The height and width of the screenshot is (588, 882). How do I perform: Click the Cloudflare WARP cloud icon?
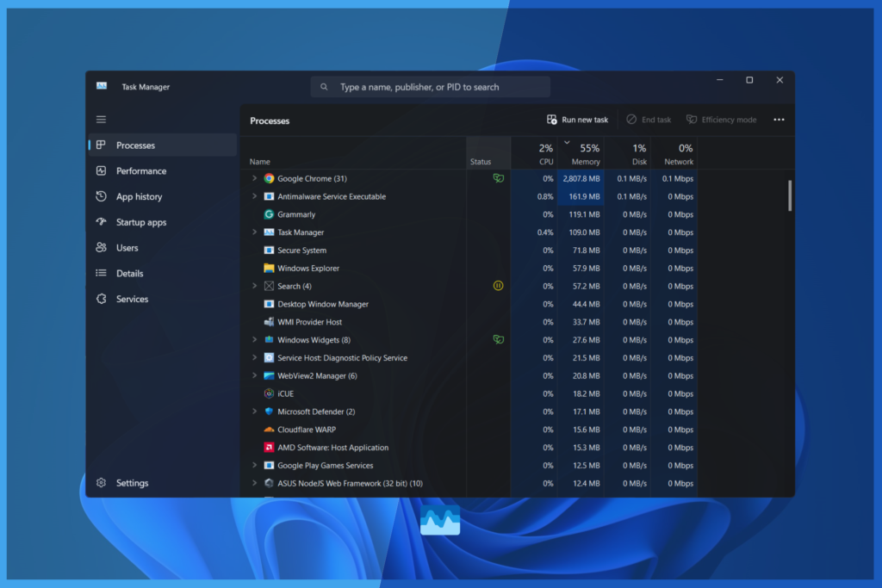[x=269, y=430]
